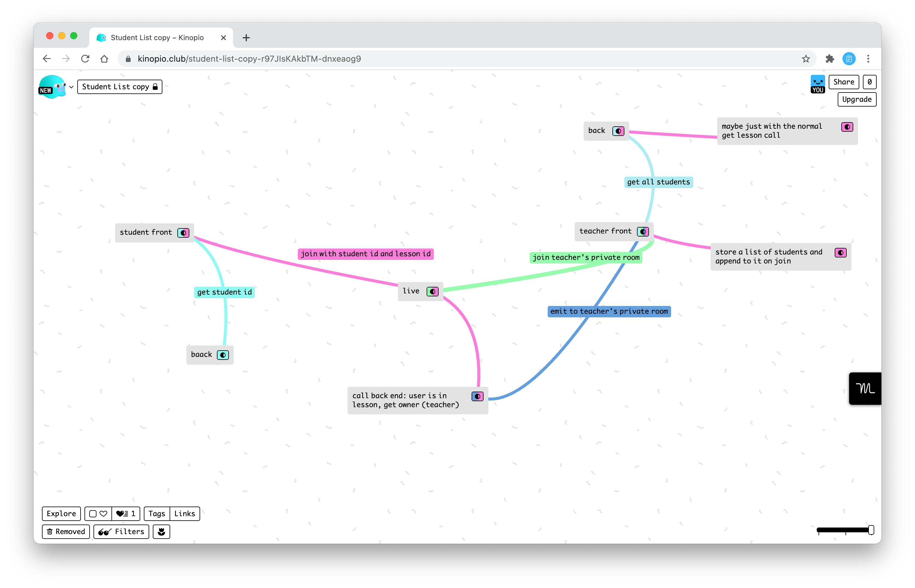Screen dimensions: 915x588
Task: Click the 'YOU' user avatar
Action: (x=818, y=84)
